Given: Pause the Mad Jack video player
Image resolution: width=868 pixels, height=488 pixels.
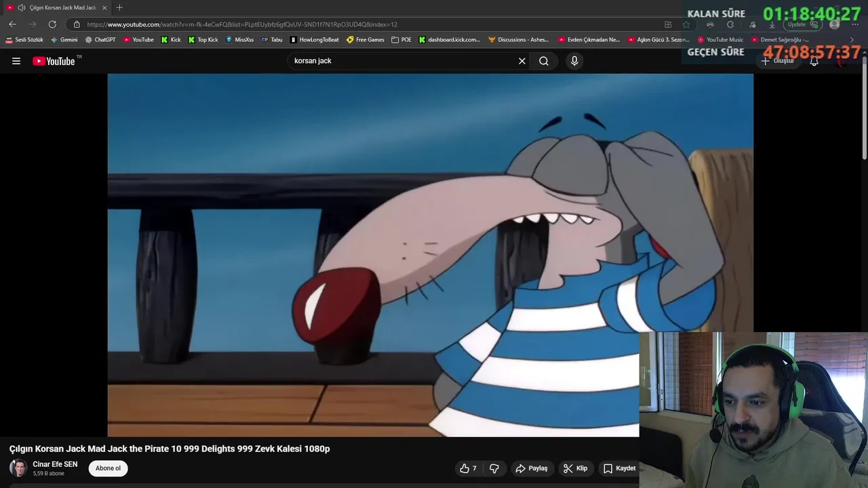Looking at the screenshot, I should click(x=430, y=255).
